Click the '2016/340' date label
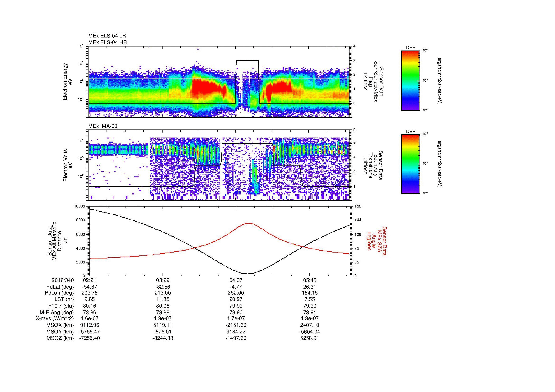The height and width of the screenshot is (392, 555). (x=63, y=280)
